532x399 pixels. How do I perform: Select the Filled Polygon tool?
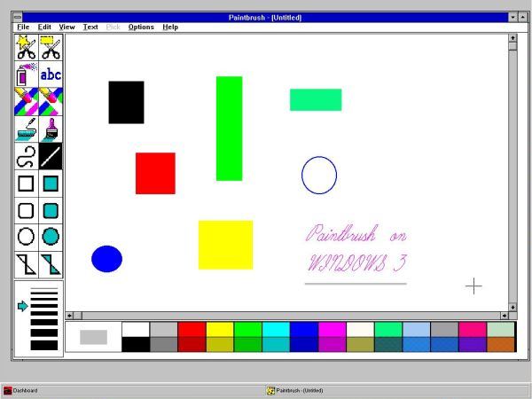coord(51,264)
